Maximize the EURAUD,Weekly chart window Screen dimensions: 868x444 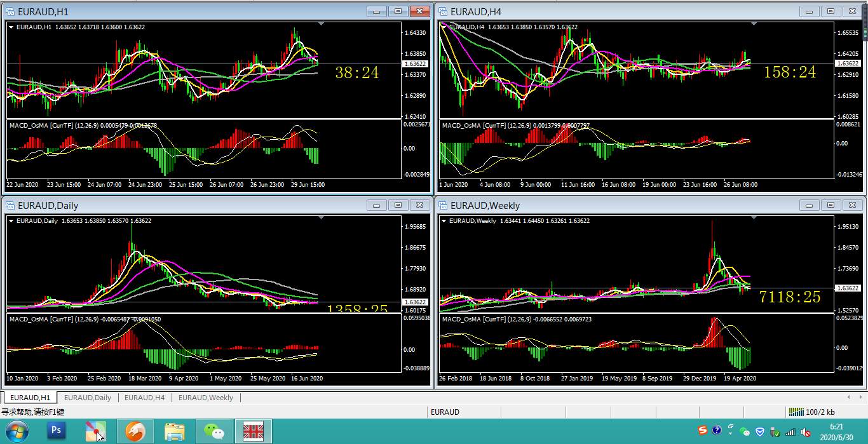831,205
